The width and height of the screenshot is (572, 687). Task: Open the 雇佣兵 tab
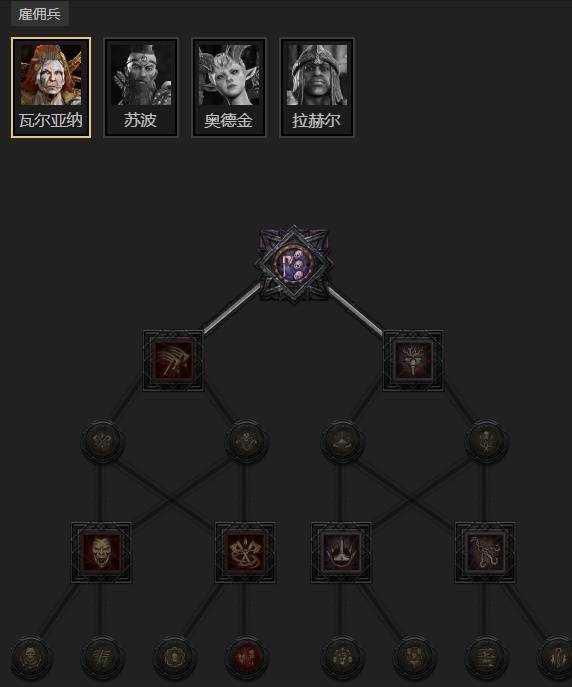tap(39, 14)
